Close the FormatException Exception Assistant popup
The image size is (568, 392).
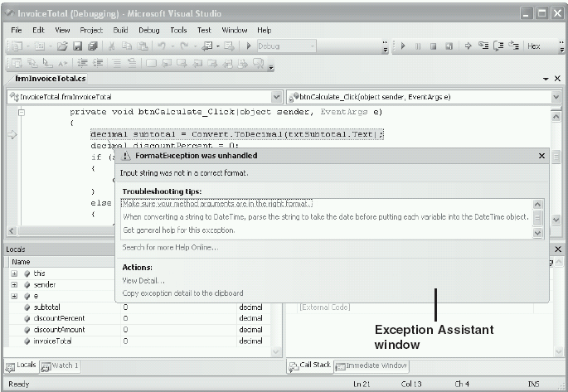click(x=541, y=156)
